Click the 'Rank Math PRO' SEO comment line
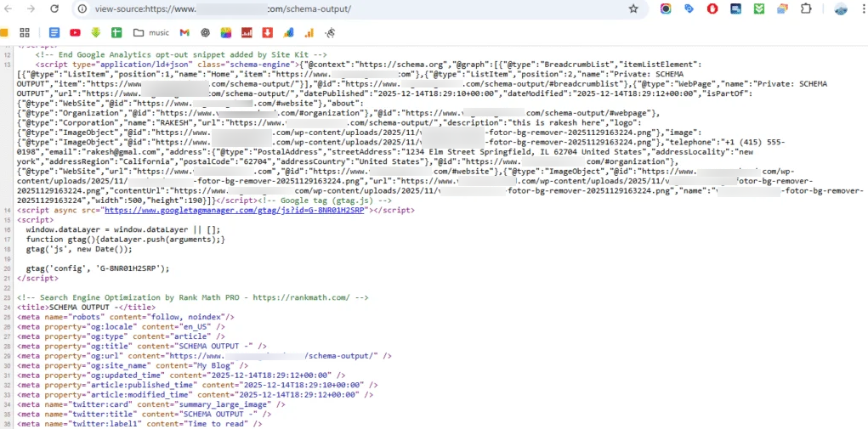Image resolution: width=868 pixels, height=429 pixels. tap(193, 297)
